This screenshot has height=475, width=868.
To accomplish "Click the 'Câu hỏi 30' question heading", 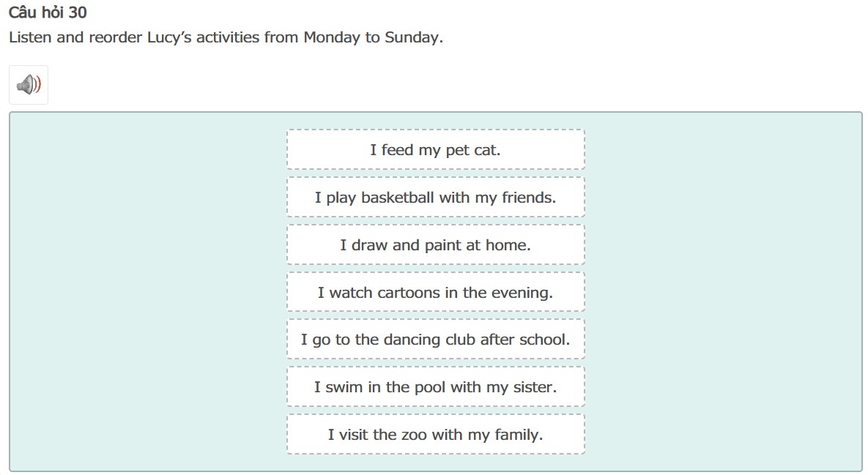I will 48,12.
